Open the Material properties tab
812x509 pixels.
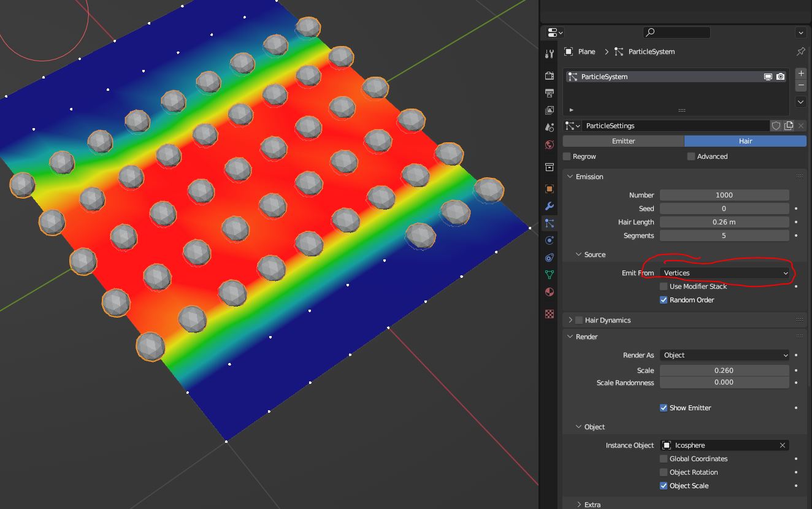click(x=550, y=292)
